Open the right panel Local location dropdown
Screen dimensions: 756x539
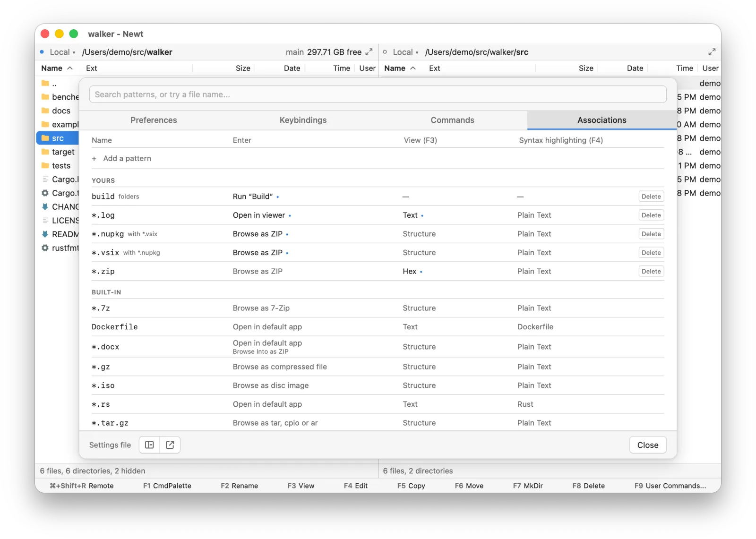click(405, 52)
